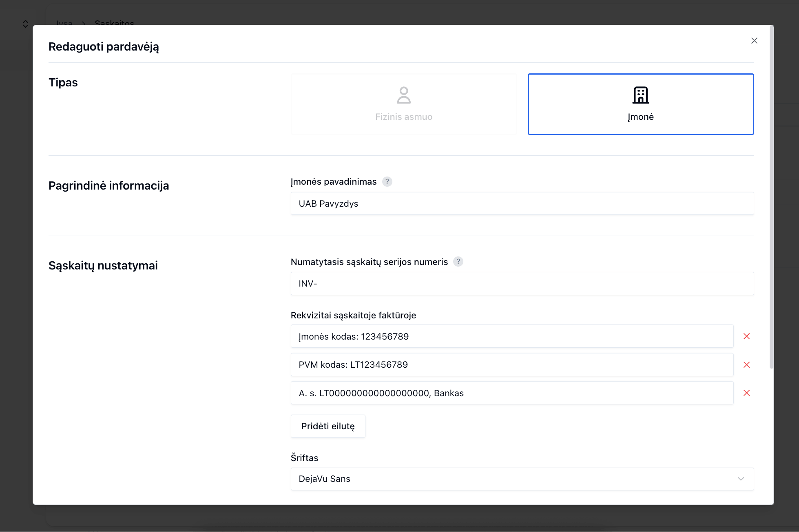This screenshot has width=799, height=532.
Task: Click the Sąskaitos breadcrumb link
Action: 114,23
